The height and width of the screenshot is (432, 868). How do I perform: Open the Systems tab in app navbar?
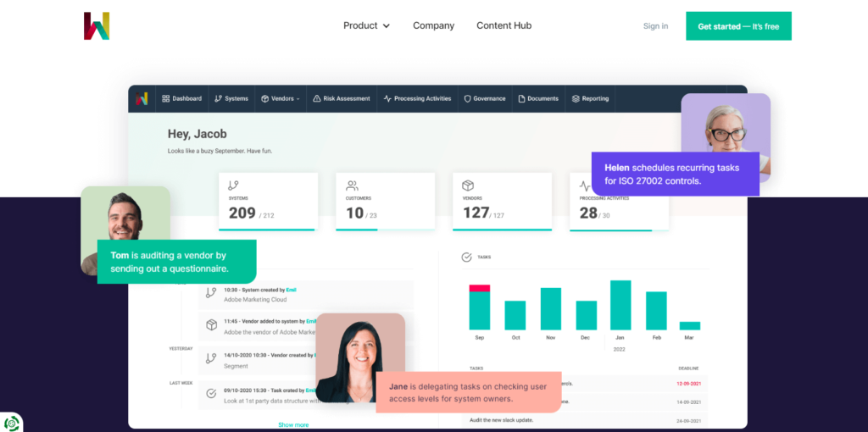[231, 98]
